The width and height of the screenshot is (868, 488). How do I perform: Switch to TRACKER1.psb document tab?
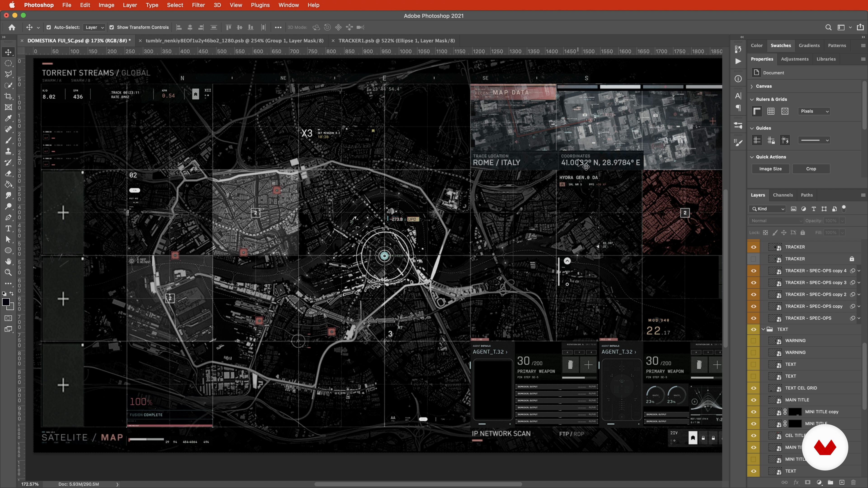(396, 40)
